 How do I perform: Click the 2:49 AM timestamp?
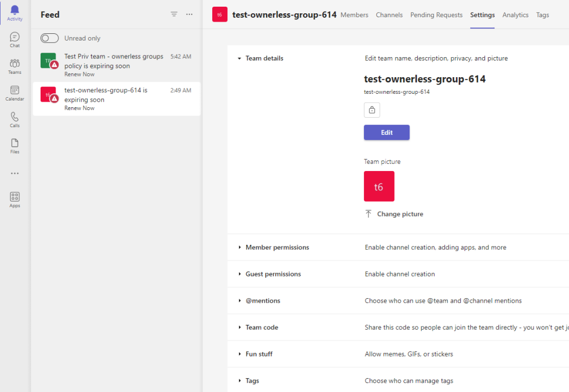pyautogui.click(x=181, y=91)
